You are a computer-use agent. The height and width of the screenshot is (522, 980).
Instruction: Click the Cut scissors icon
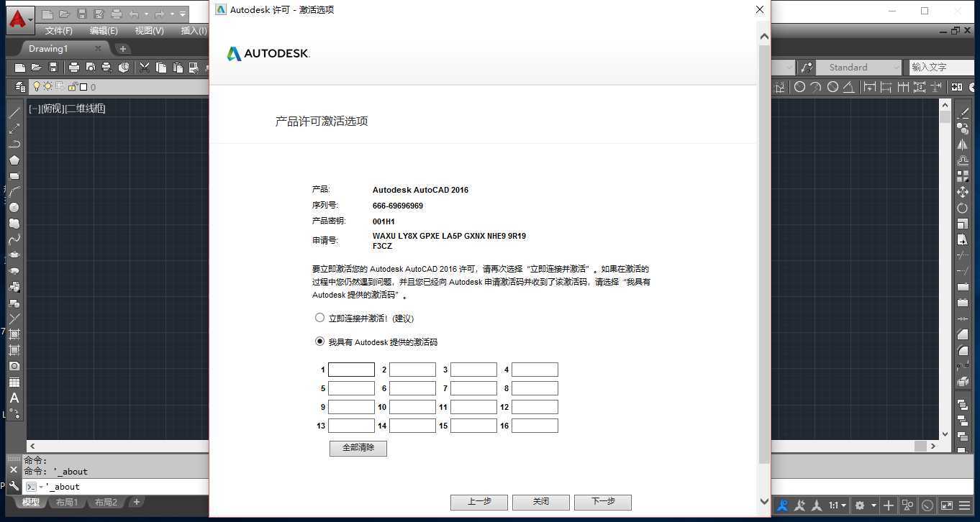click(145, 67)
